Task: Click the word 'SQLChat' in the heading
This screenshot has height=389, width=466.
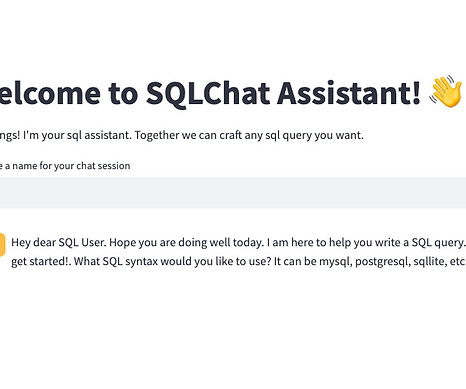Action: coord(208,93)
